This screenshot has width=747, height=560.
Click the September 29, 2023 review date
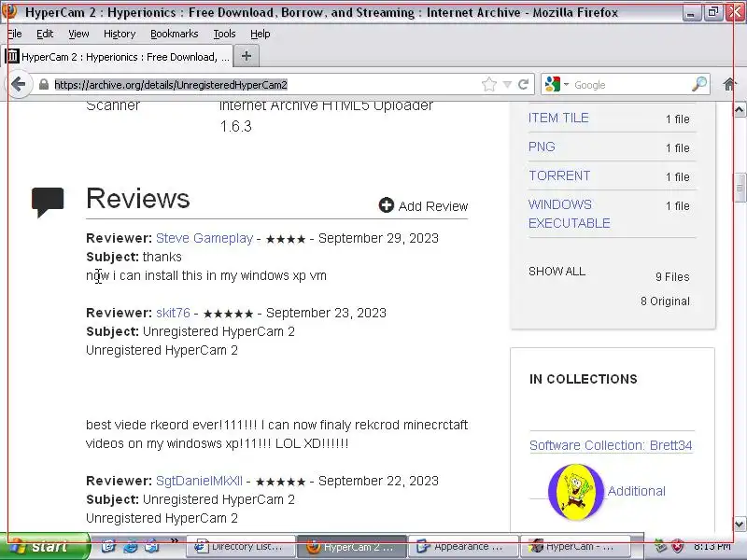378,238
